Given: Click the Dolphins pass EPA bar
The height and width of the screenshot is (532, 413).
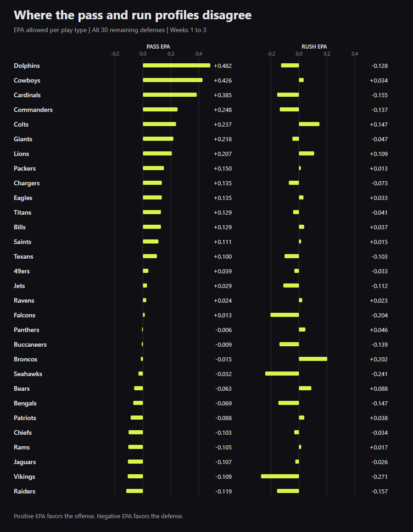Looking at the screenshot, I should 177,66.
